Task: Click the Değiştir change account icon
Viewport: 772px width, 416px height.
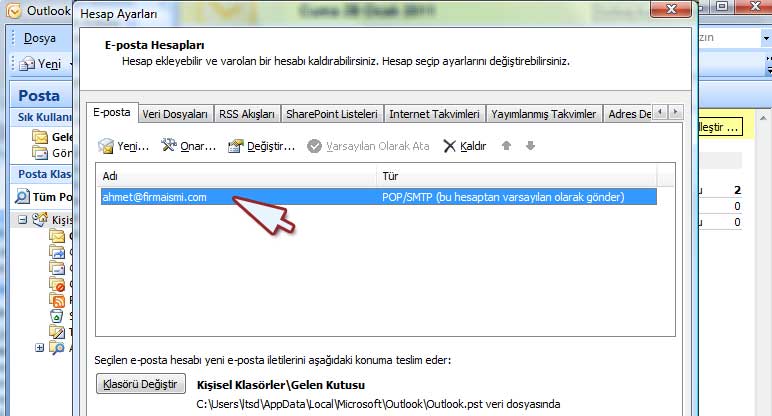Action: (235, 146)
